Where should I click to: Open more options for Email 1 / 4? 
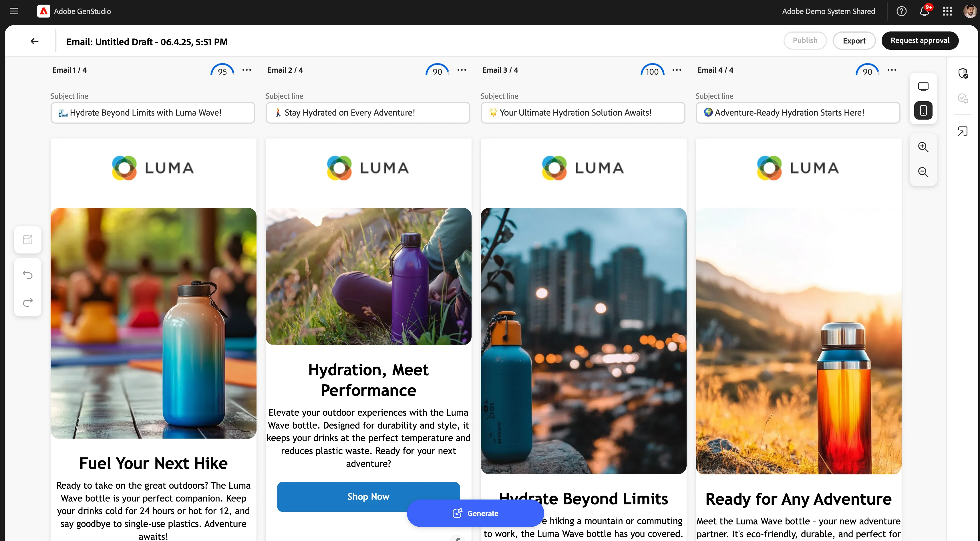click(x=247, y=70)
